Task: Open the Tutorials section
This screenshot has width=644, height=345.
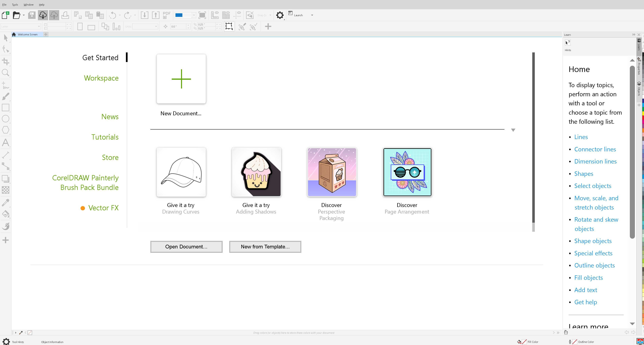Action: click(105, 137)
